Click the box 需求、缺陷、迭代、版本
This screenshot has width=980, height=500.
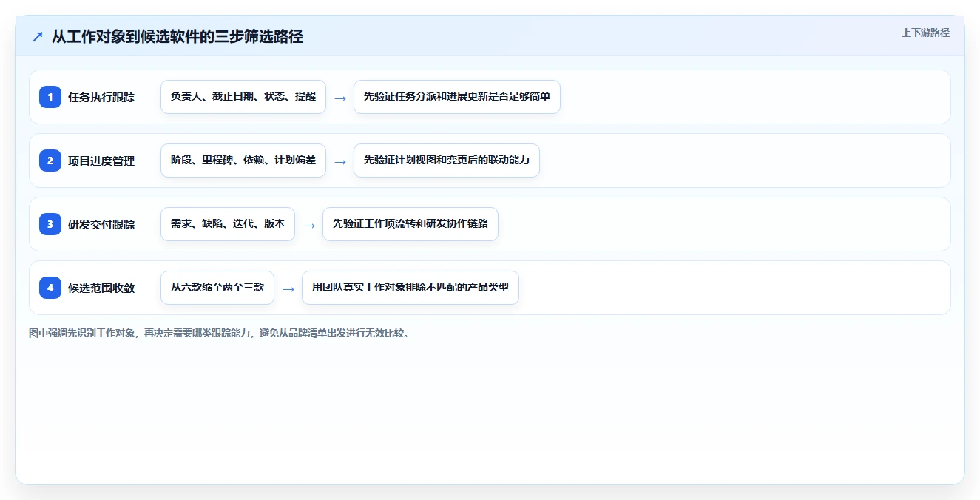pos(228,224)
